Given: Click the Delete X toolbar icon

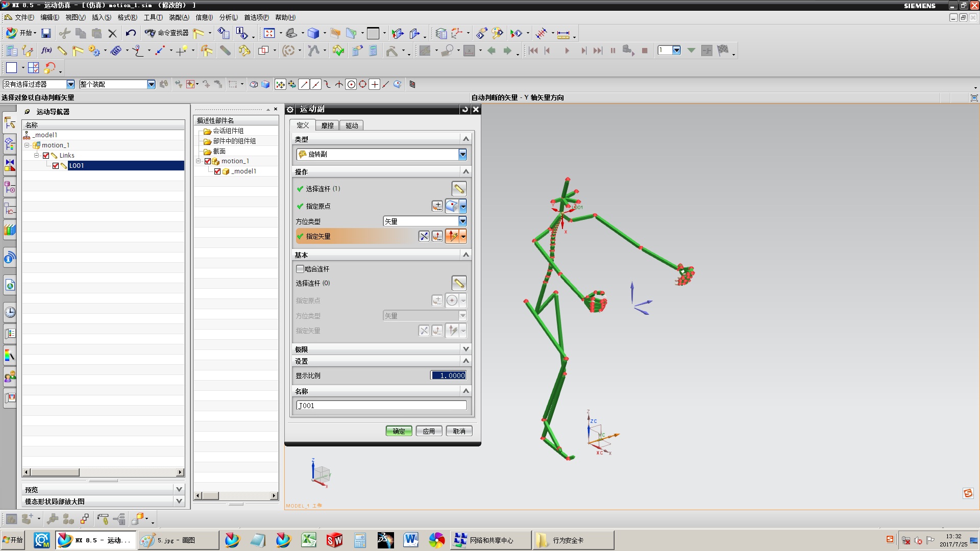Looking at the screenshot, I should (x=113, y=34).
